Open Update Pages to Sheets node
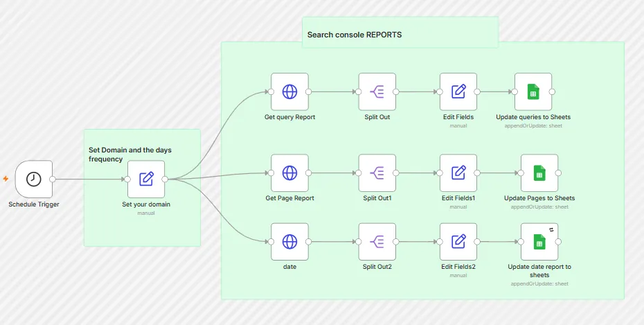The height and width of the screenshot is (325, 644). point(539,173)
